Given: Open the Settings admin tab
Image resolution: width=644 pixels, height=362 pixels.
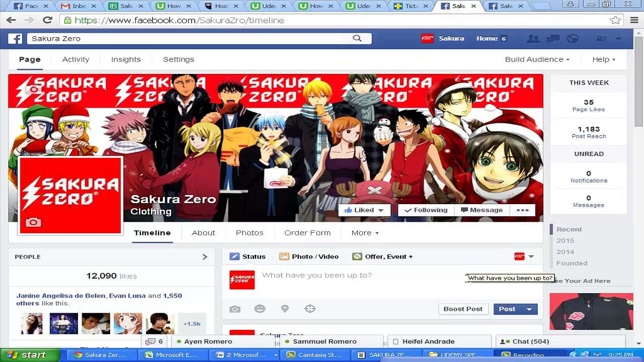Looking at the screenshot, I should (179, 59).
